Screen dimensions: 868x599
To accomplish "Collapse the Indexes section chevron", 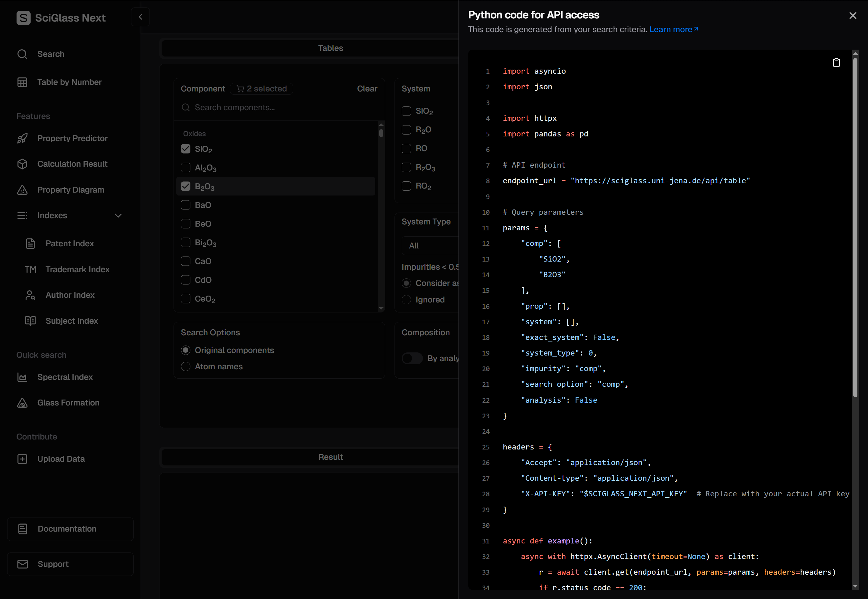I will pos(118,215).
